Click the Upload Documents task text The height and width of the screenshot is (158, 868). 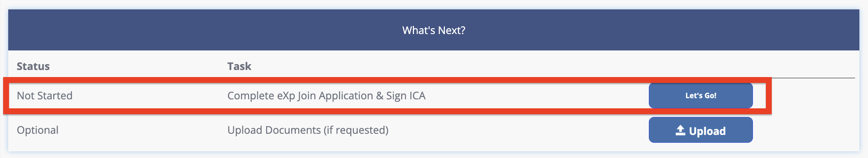coord(274,130)
